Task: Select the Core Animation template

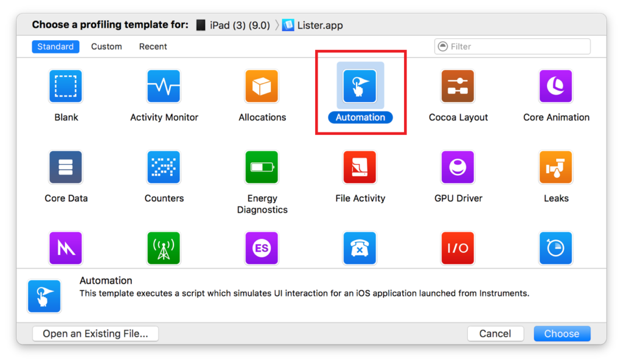Action: 556,86
